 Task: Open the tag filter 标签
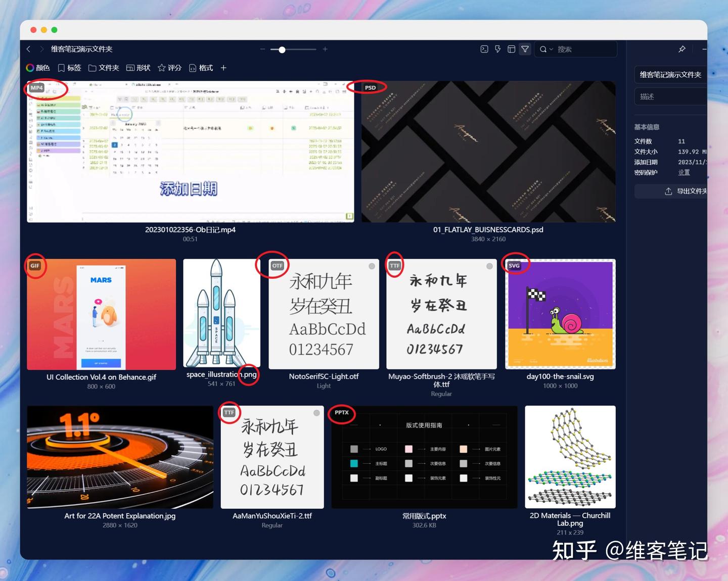69,67
